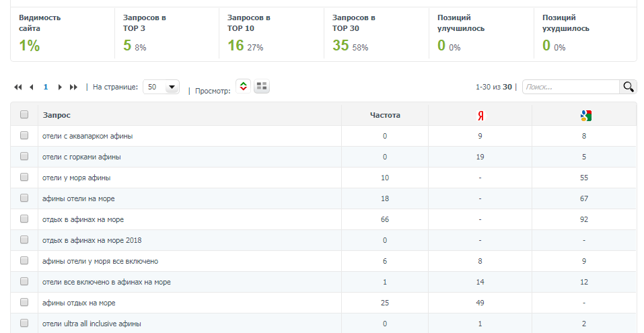644x333 pixels.
Task: Jump to the last page of results
Action: point(73,87)
